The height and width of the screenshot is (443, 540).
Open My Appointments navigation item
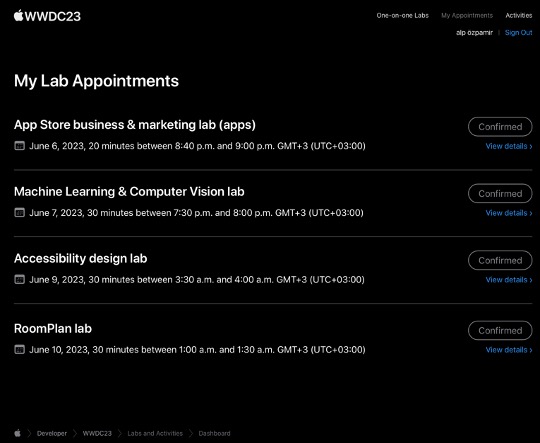467,16
